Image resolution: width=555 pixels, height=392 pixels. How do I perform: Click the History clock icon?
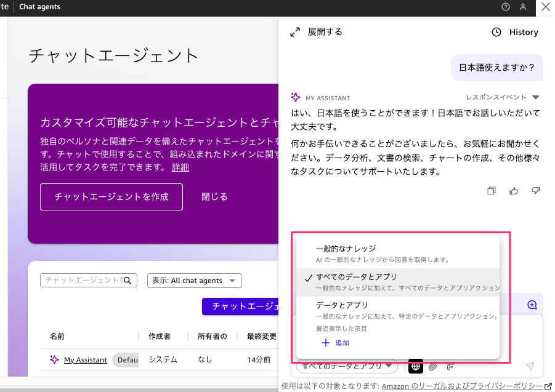[496, 32]
